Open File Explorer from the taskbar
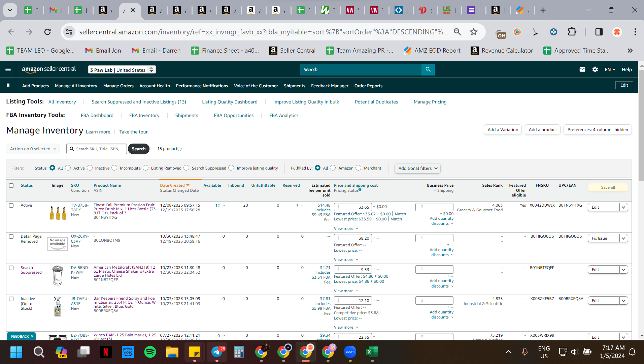 click(x=172, y=352)
